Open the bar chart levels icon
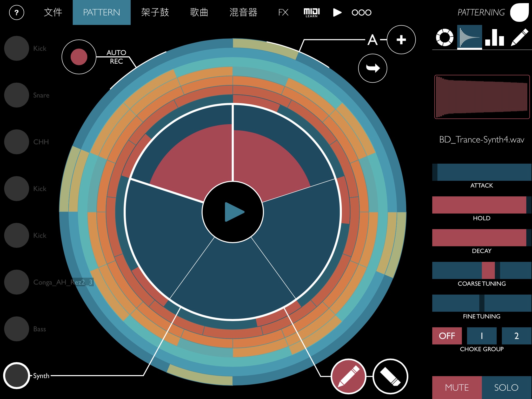Viewport: 532px width, 399px height. coord(494,38)
